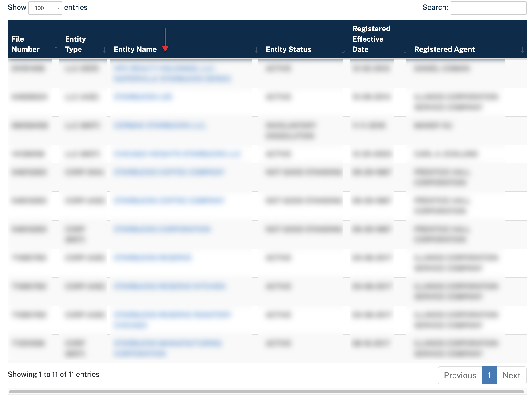Click the Registered Effective Date header text
The image size is (532, 401).
[371, 39]
